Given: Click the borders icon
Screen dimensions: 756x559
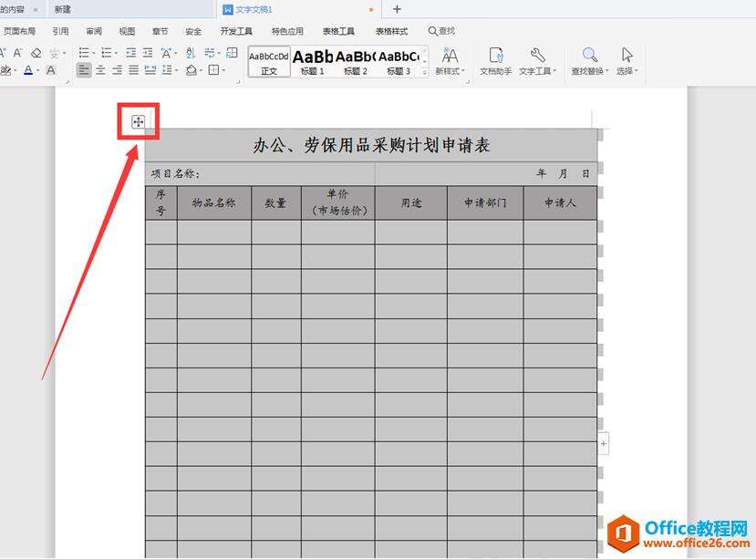Looking at the screenshot, I should click(x=213, y=70).
